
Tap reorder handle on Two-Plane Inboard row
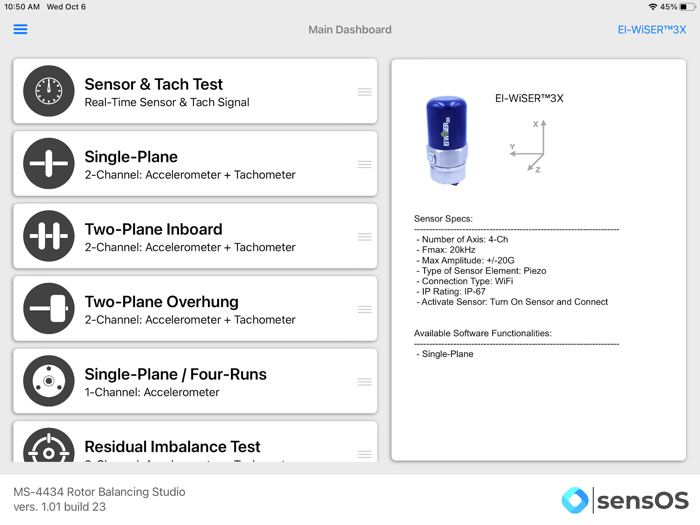point(364,237)
